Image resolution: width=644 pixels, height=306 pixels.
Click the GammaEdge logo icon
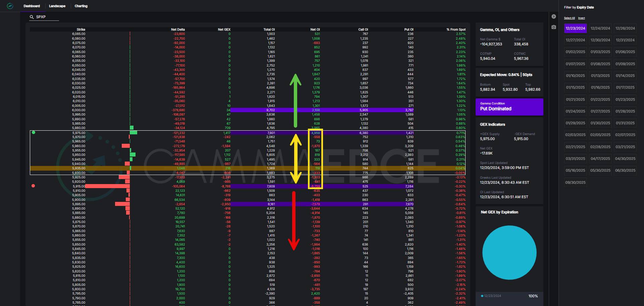coord(10,6)
